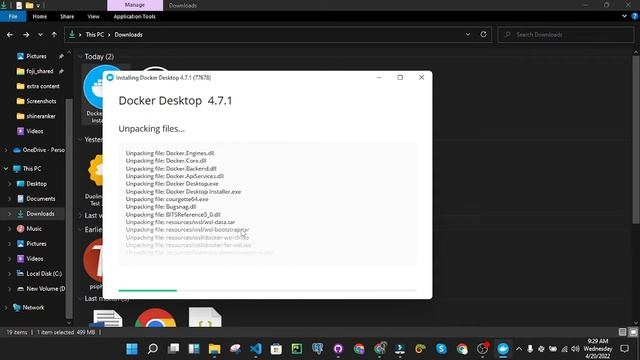
Task: Open volume control in tray
Action: point(576,349)
